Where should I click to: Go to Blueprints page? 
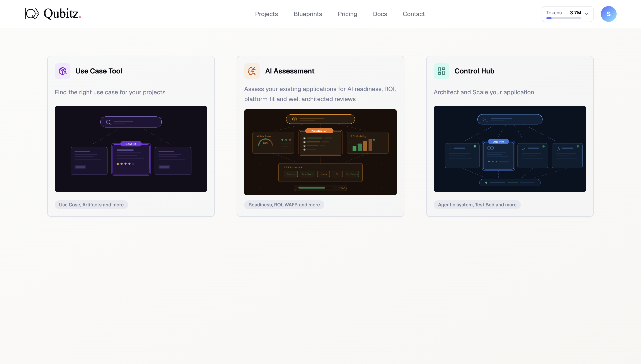pos(308,14)
